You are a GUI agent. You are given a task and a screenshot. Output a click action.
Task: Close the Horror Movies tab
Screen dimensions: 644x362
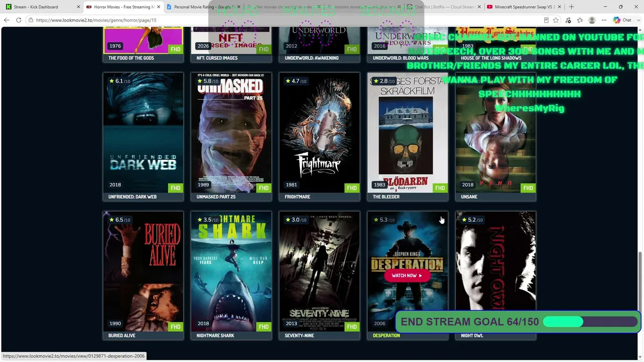click(158, 7)
